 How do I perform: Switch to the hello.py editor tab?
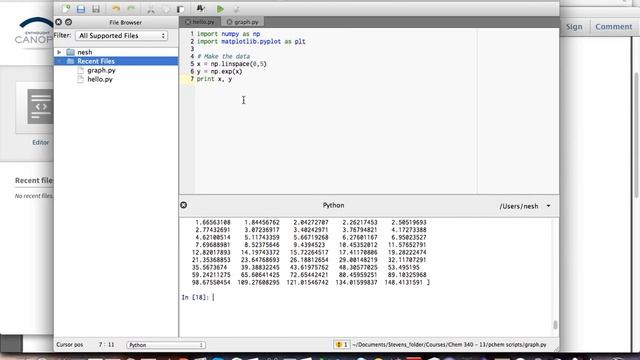200,22
